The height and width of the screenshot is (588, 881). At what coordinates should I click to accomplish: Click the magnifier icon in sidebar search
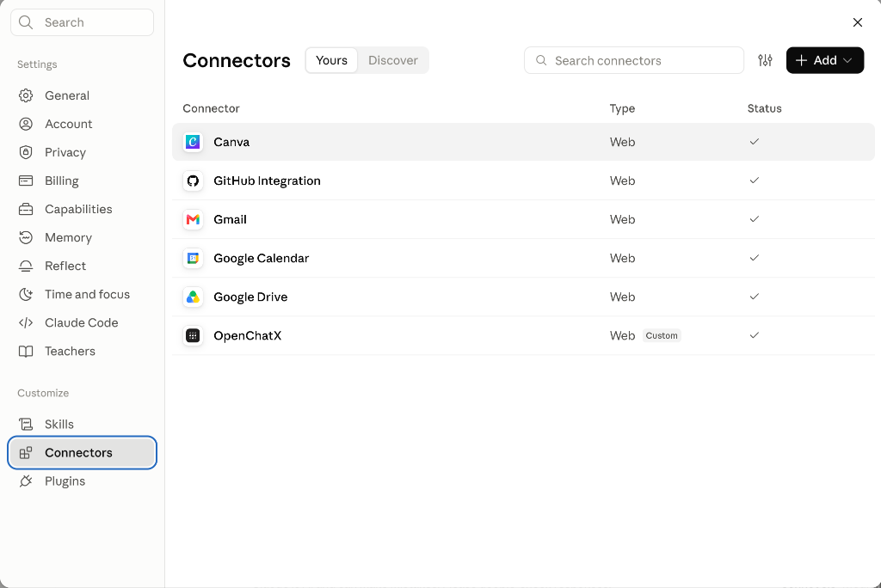(x=26, y=22)
